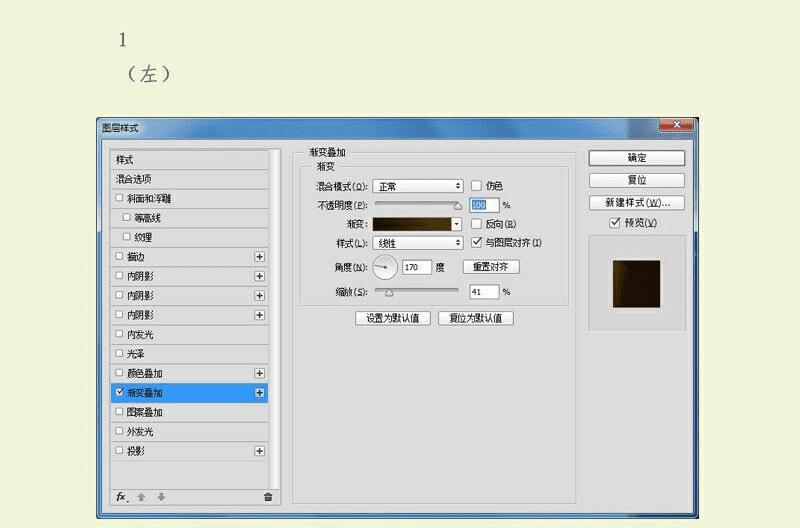The height and width of the screenshot is (528, 800).
Task: Add another 描边 effect with plus icon
Action: point(259,257)
